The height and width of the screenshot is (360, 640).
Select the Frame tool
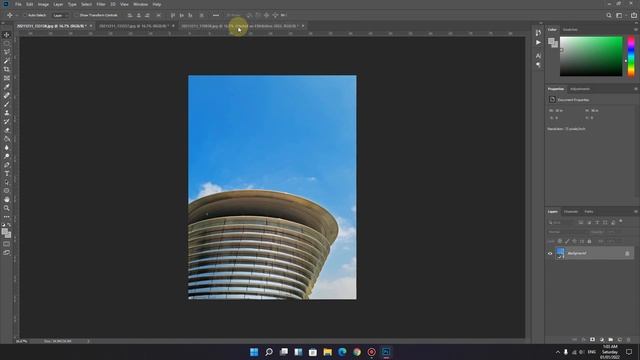(7, 78)
